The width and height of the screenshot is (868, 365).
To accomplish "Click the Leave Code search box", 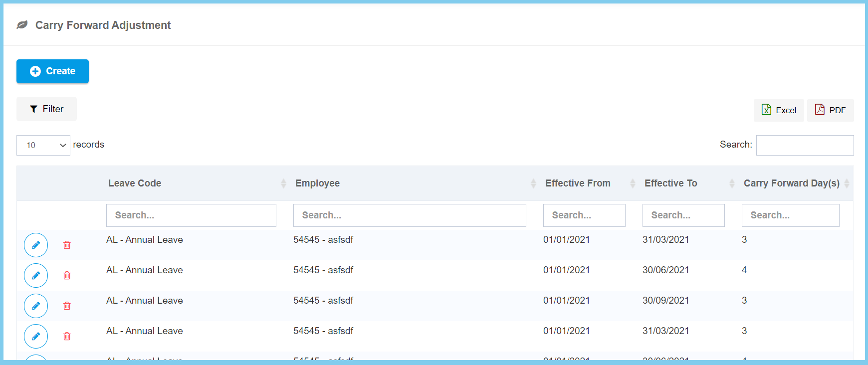I will coord(191,215).
